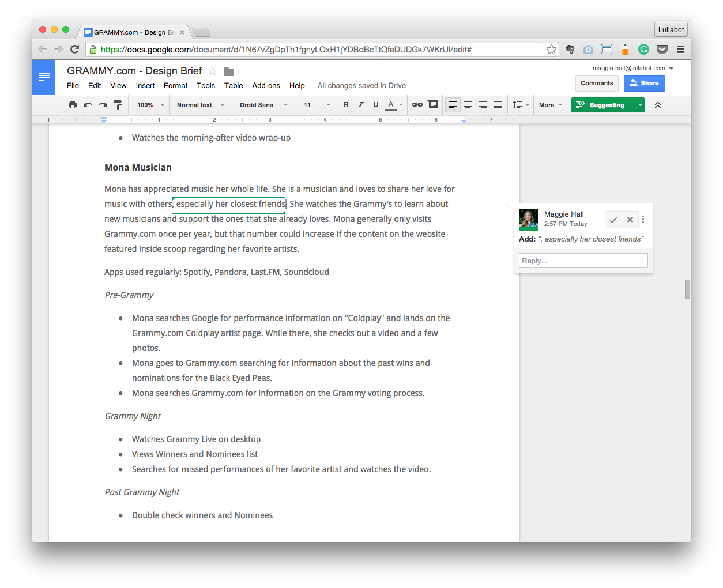Set right text alignment
723x588 pixels.
pos(483,105)
